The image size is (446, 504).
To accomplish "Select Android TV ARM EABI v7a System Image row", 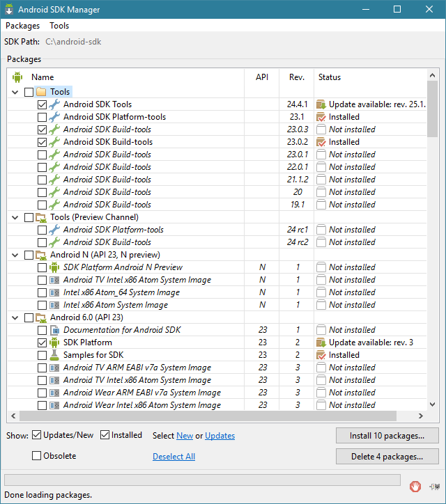I will click(217, 368).
